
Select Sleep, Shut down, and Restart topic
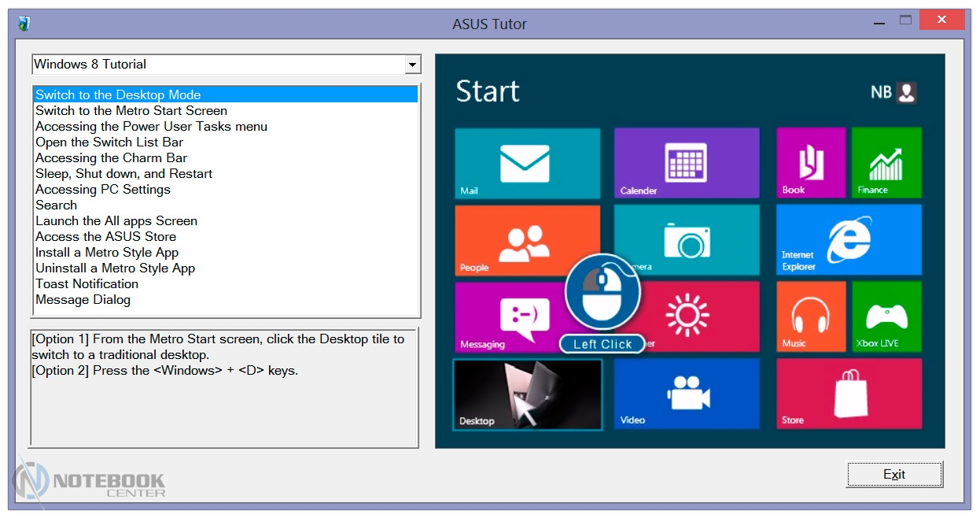tap(123, 173)
